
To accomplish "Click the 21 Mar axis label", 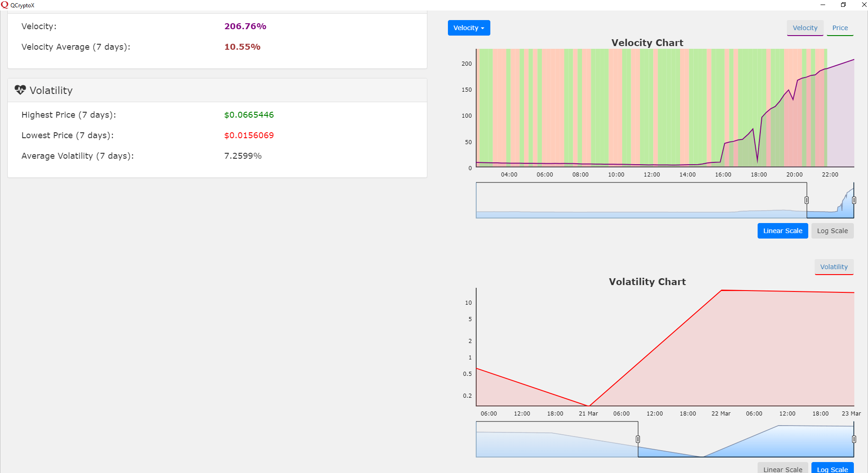I will click(x=588, y=414).
